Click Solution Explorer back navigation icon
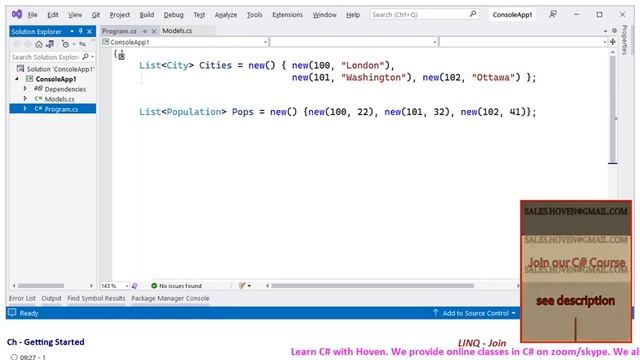The width and height of the screenshot is (640, 360). coord(17,44)
